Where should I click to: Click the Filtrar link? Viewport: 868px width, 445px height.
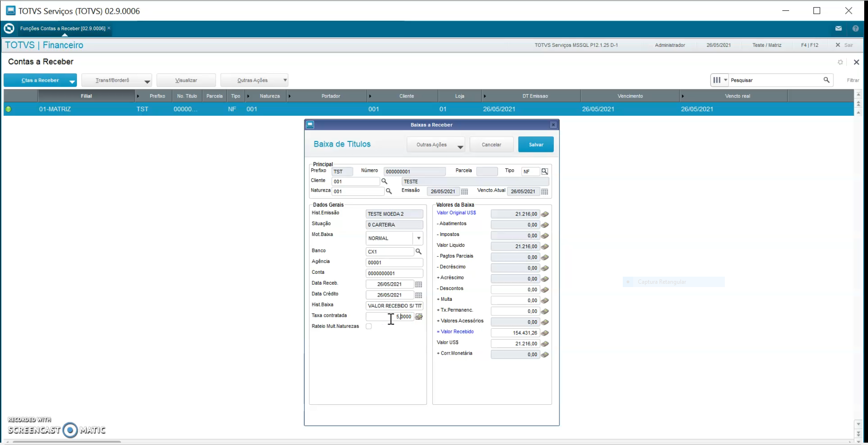pos(853,80)
